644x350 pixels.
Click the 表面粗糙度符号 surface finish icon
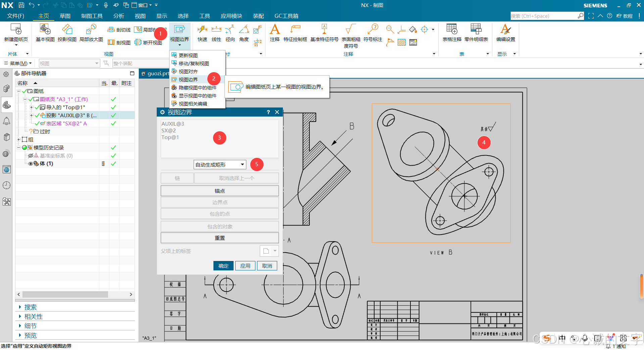(x=351, y=29)
